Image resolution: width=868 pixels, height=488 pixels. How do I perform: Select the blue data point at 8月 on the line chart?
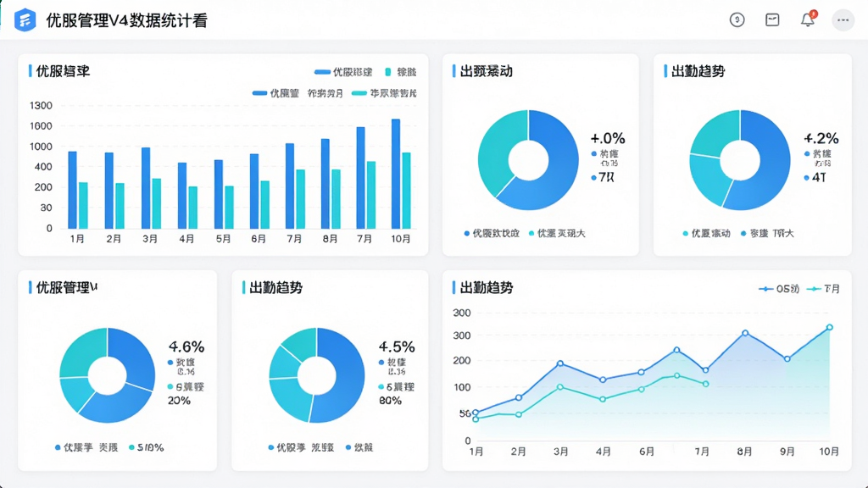click(x=745, y=333)
